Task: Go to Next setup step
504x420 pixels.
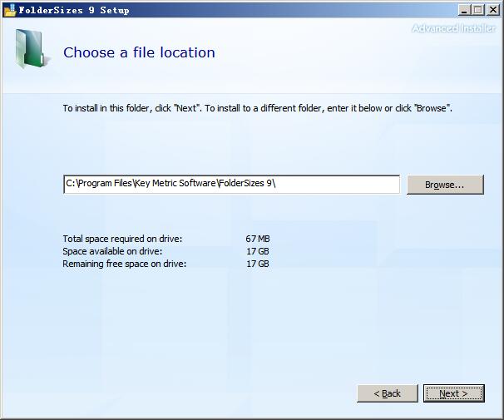Action: (453, 393)
